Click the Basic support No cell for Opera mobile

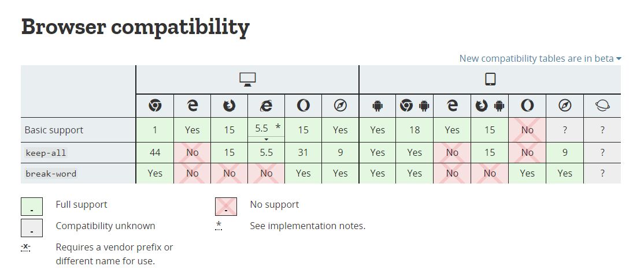pos(527,130)
